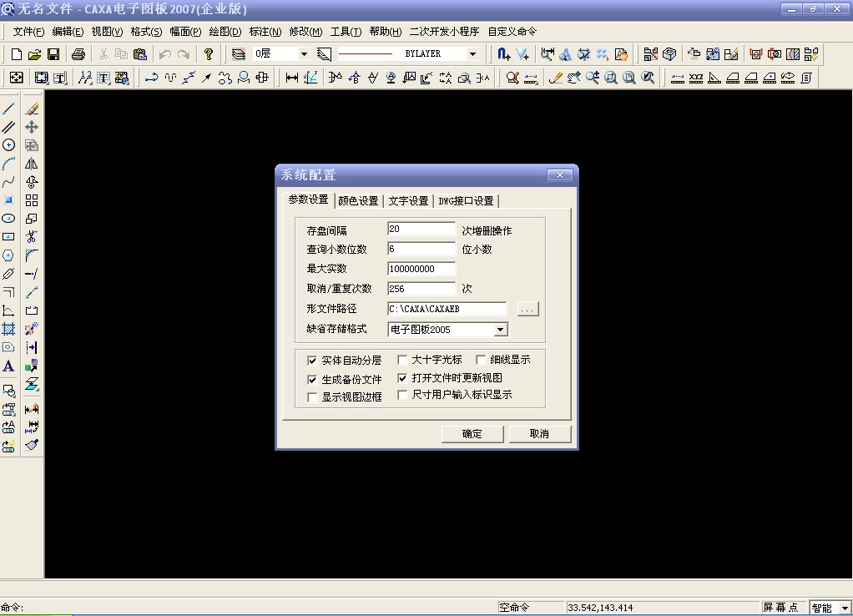Switch to the 文字设置 tab
853x616 pixels.
[x=408, y=201]
